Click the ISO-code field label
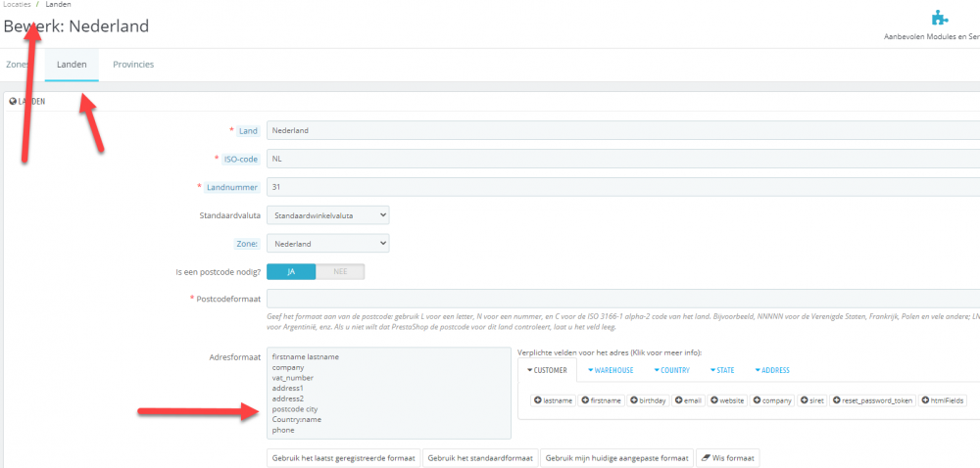The image size is (980, 468). click(x=241, y=160)
